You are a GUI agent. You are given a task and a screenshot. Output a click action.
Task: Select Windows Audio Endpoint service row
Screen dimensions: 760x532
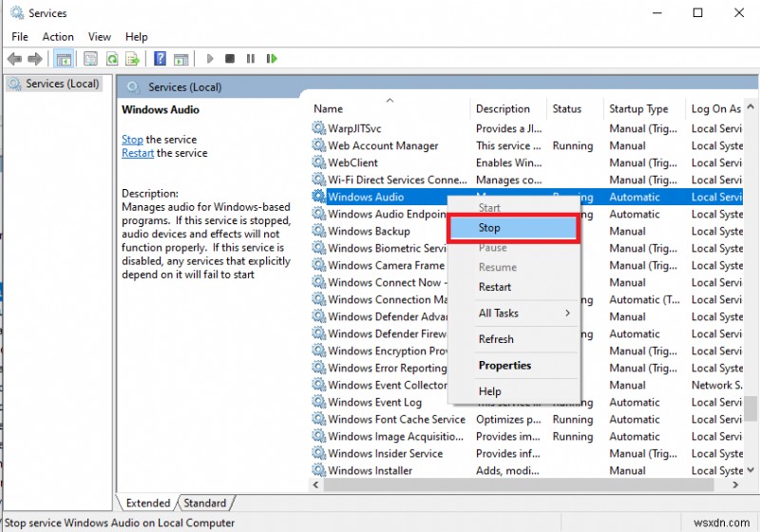pos(526,214)
